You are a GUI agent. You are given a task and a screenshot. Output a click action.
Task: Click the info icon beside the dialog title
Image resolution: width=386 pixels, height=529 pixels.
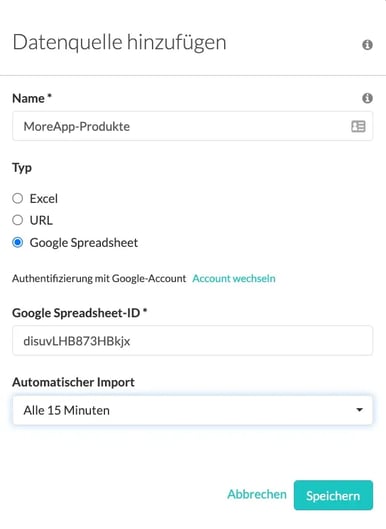tap(367, 45)
